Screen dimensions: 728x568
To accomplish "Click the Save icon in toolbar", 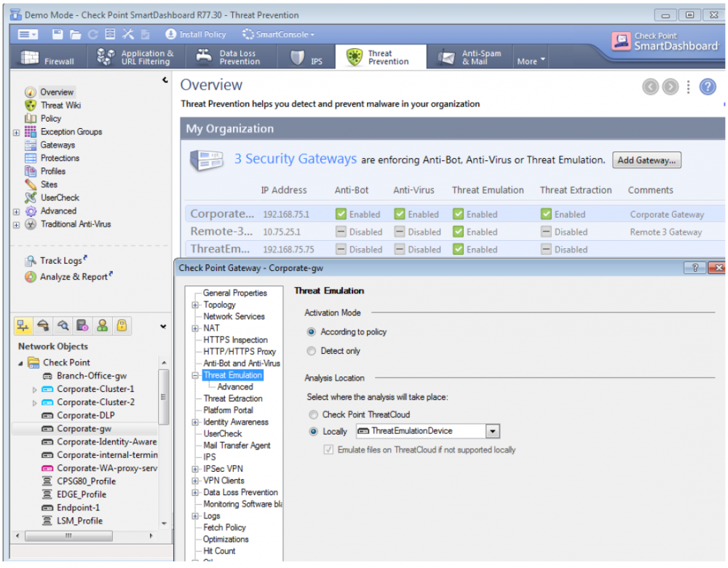I will (58, 34).
